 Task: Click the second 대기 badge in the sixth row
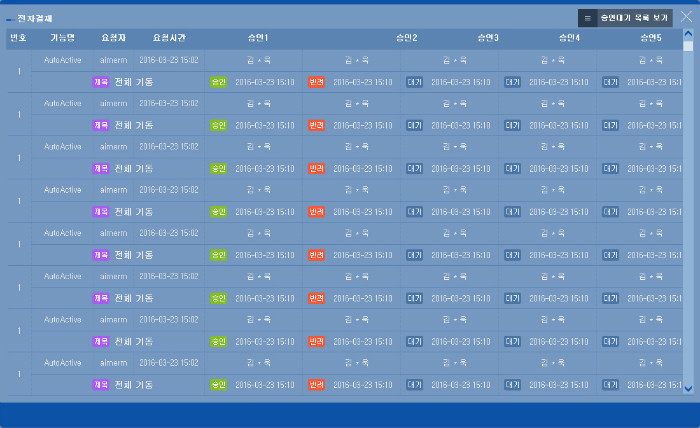pyautogui.click(x=512, y=299)
